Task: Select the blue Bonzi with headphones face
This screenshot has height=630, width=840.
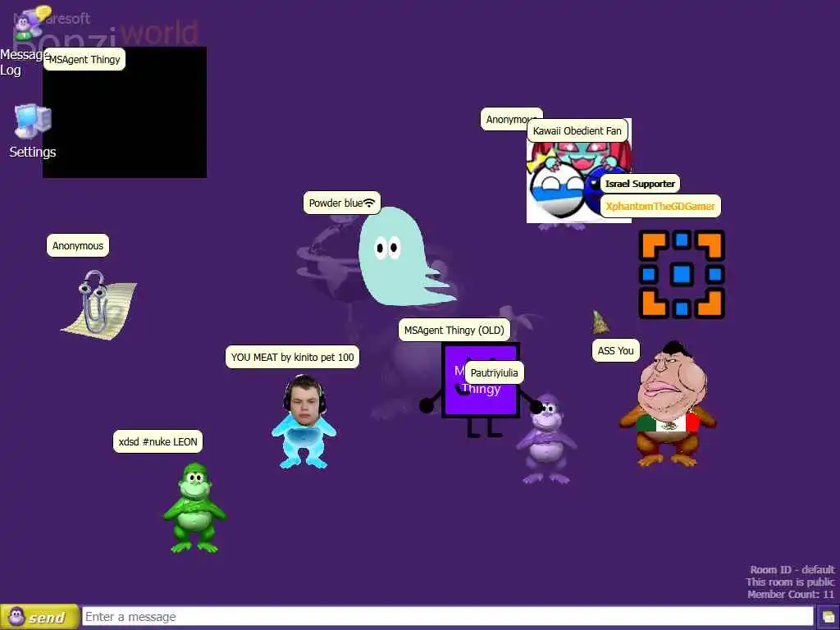Action: coord(304,422)
